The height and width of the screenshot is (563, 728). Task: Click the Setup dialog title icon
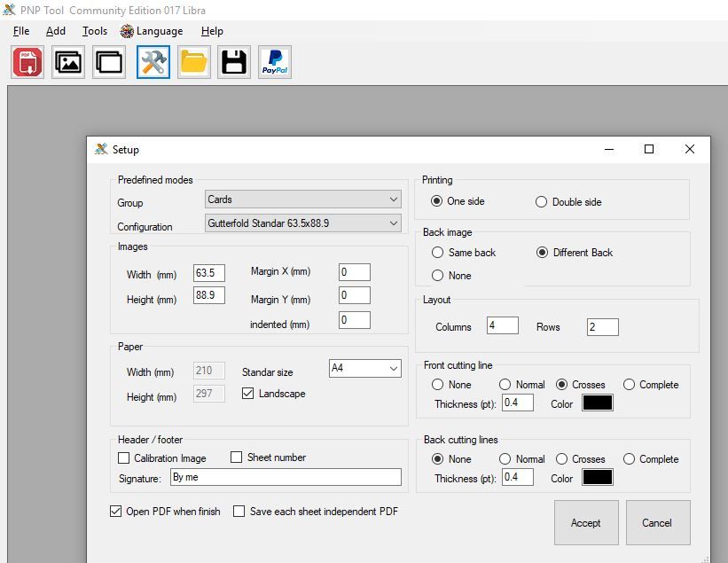[x=101, y=149]
